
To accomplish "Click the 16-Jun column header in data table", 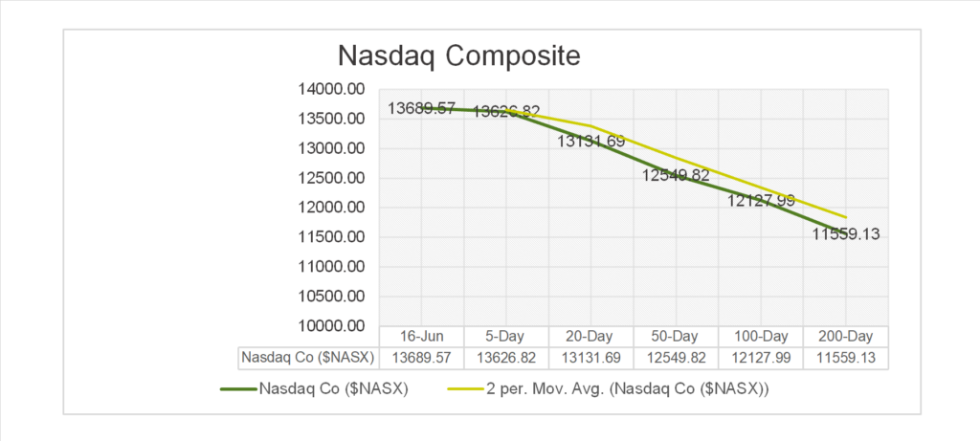I will point(421,338).
